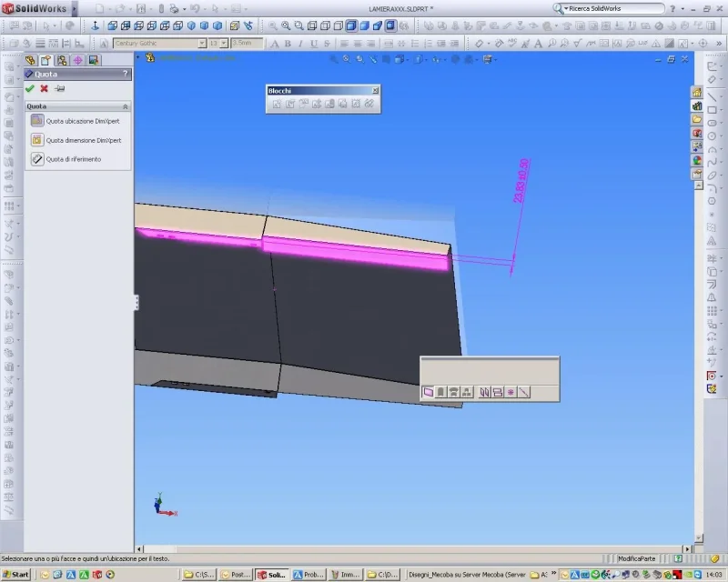Open the print options dropdown arrow
The width and height of the screenshot is (728, 582).
coord(184,8)
